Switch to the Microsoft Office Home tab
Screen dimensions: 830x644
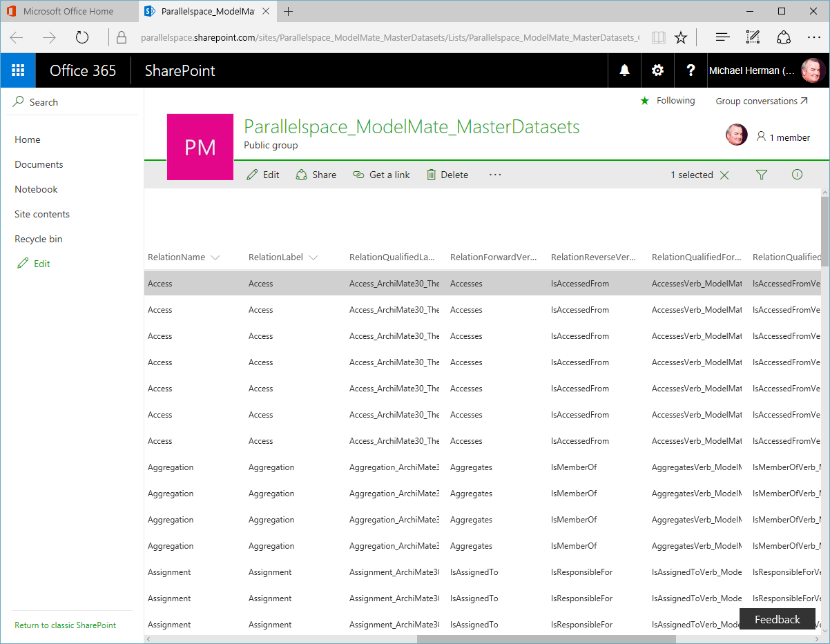tap(69, 10)
